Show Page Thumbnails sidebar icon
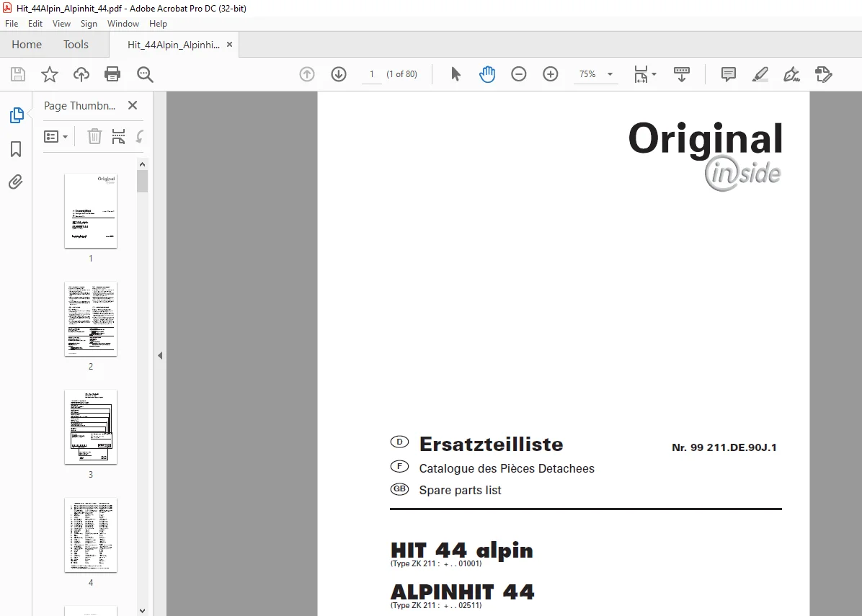Viewport: 862px width, 616px height. point(17,115)
